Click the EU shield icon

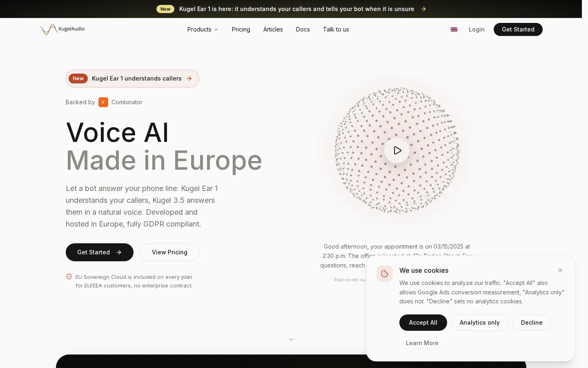point(69,277)
